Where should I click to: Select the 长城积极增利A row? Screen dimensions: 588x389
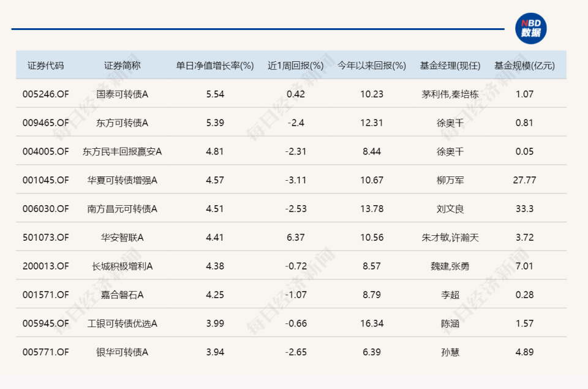[123, 266]
